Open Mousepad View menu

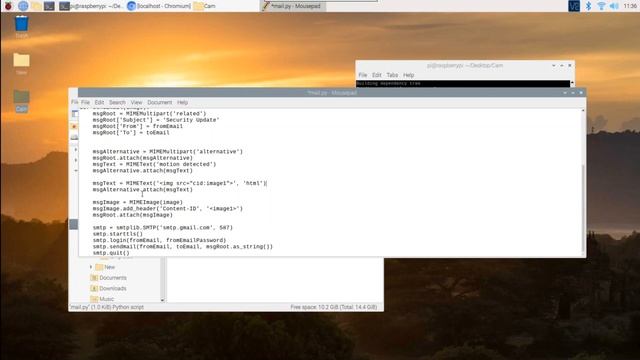click(x=136, y=102)
